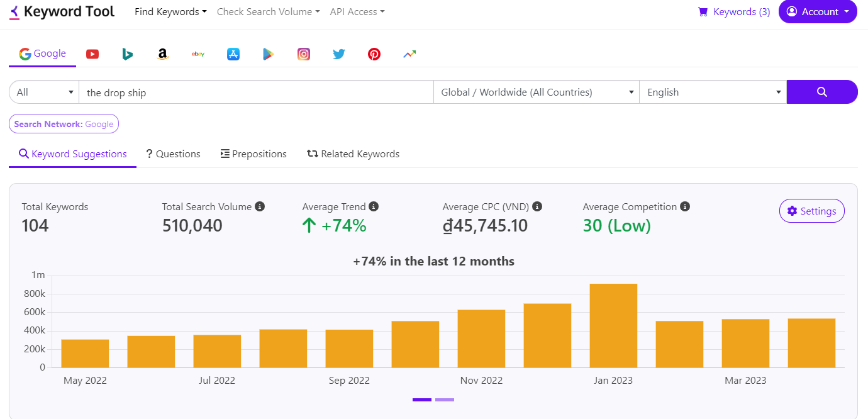The height and width of the screenshot is (419, 868).
Task: Switch to the Bing search tab
Action: point(128,54)
